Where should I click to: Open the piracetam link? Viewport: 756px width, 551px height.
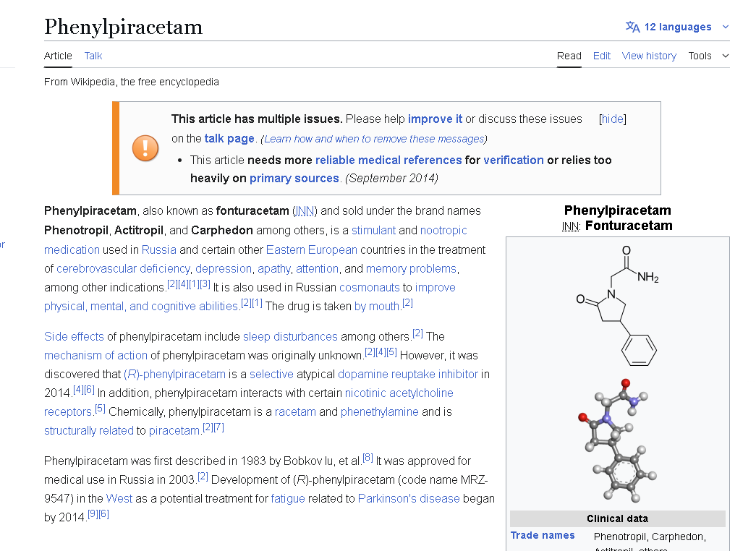(174, 430)
